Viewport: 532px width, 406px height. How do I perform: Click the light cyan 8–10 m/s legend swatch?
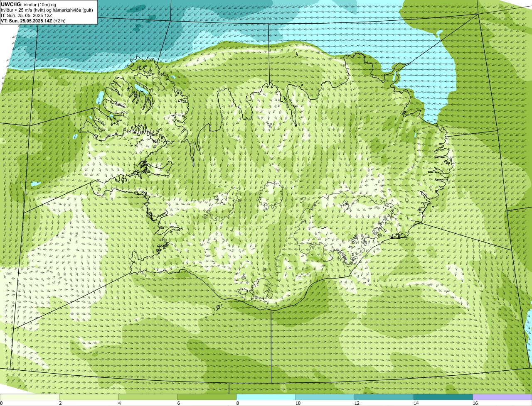(266, 397)
